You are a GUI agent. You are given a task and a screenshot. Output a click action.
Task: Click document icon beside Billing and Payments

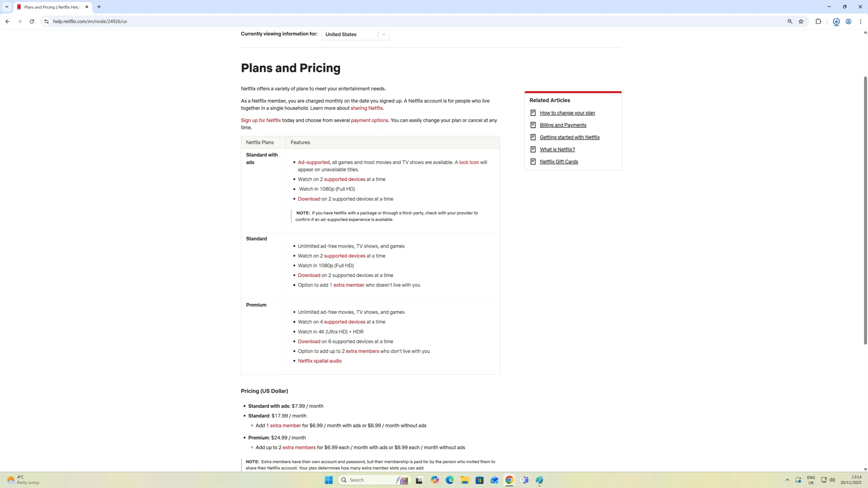[x=533, y=125]
